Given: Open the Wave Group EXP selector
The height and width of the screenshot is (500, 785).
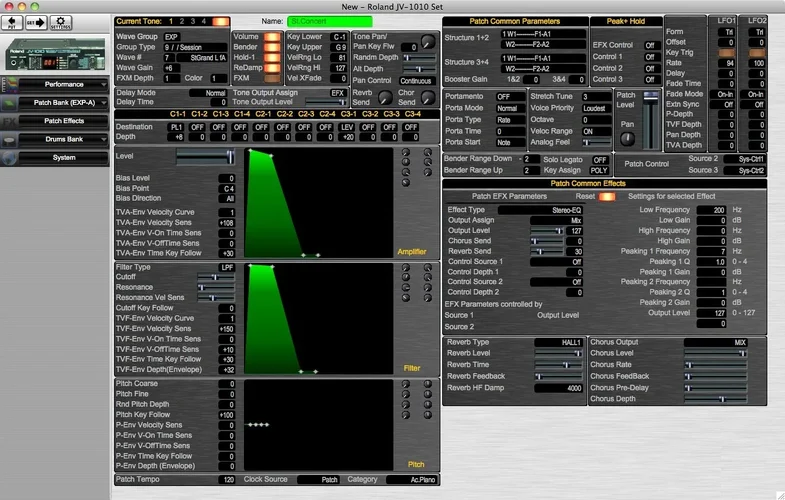Looking at the screenshot, I should (x=172, y=37).
